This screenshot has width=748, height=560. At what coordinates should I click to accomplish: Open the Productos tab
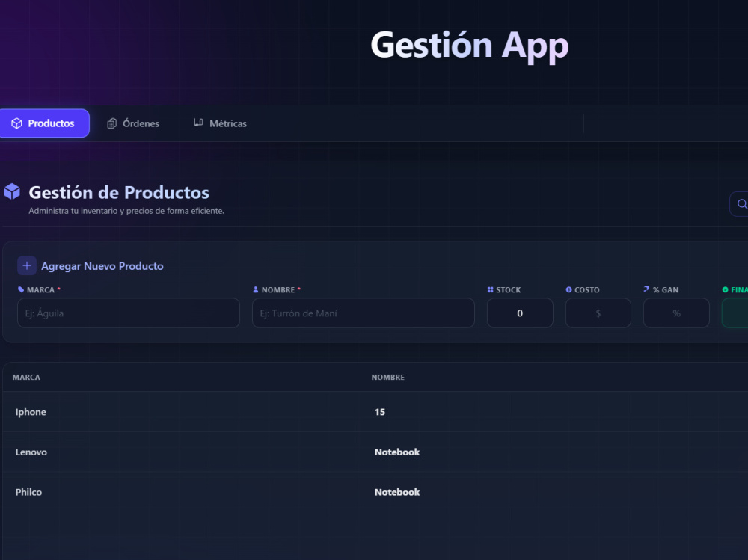pos(44,123)
